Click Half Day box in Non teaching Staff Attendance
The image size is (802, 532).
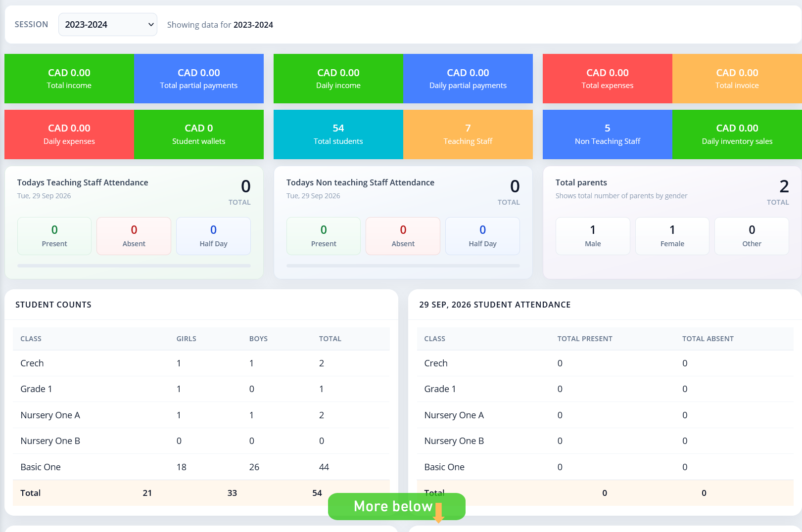[x=482, y=236]
